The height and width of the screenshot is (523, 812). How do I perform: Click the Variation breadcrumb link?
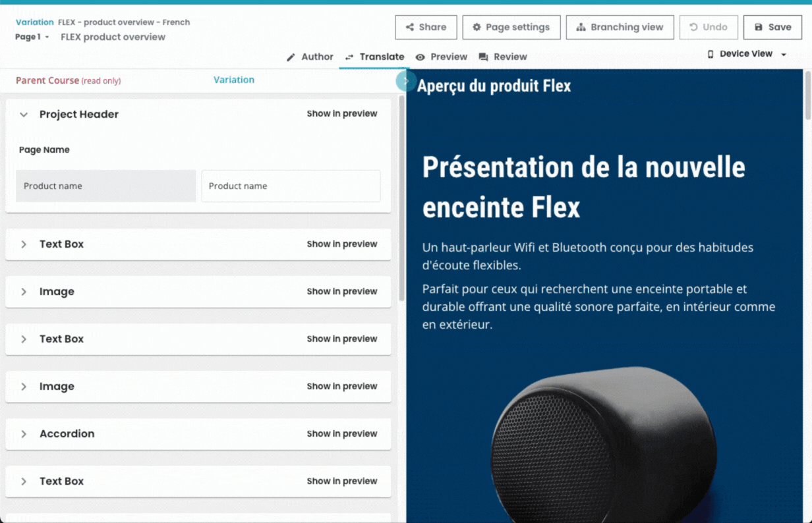click(34, 22)
